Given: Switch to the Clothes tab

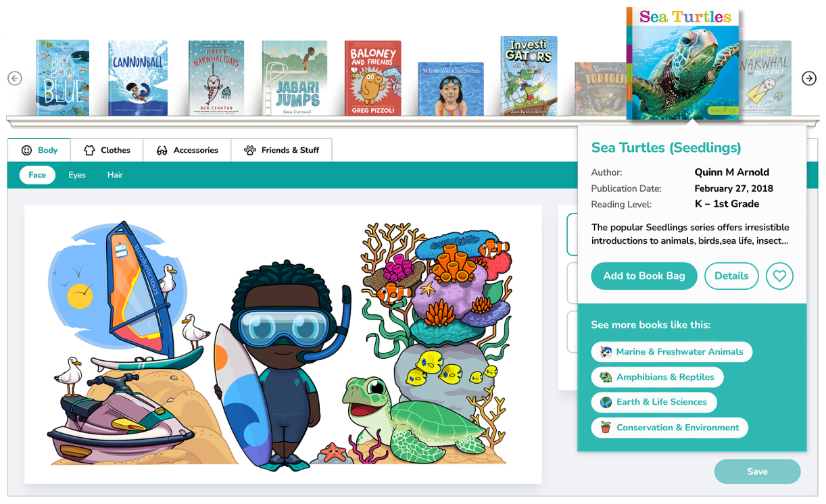Looking at the screenshot, I should (107, 150).
